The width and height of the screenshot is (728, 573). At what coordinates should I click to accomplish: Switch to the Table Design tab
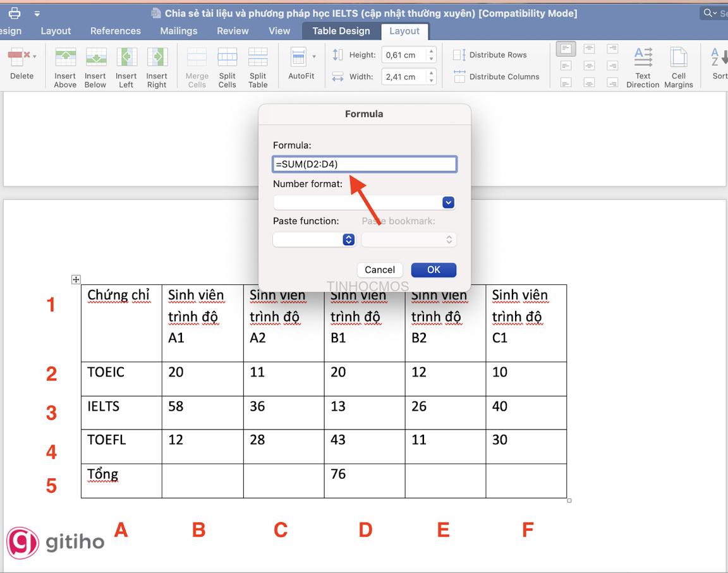341,31
